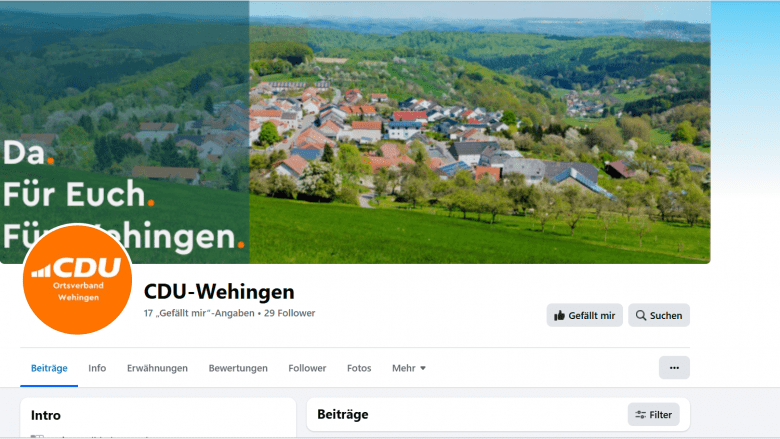
Task: Open the Info tab
Action: (x=97, y=368)
